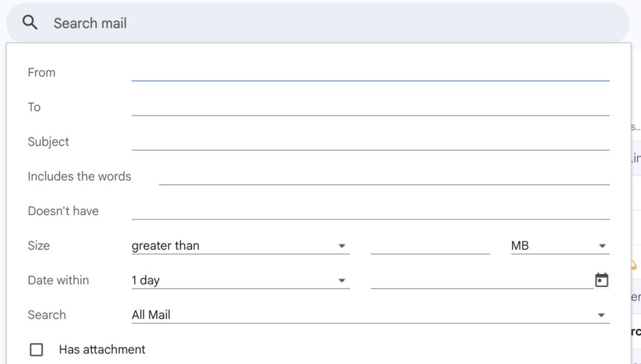Image resolution: width=641 pixels, height=364 pixels.
Task: Click the search magnifier icon
Action: tap(30, 23)
